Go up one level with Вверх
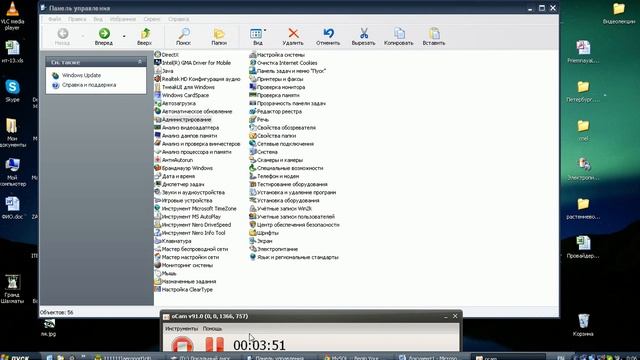 pyautogui.click(x=144, y=36)
